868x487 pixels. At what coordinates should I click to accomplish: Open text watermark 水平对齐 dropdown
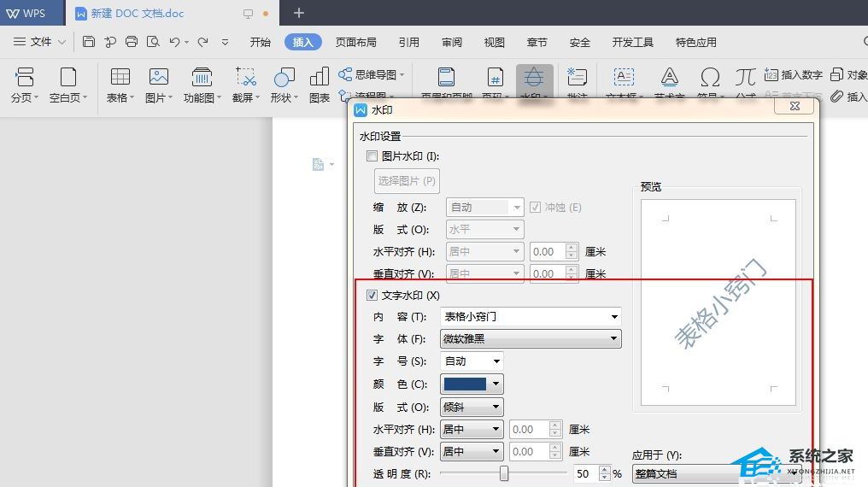(x=472, y=430)
